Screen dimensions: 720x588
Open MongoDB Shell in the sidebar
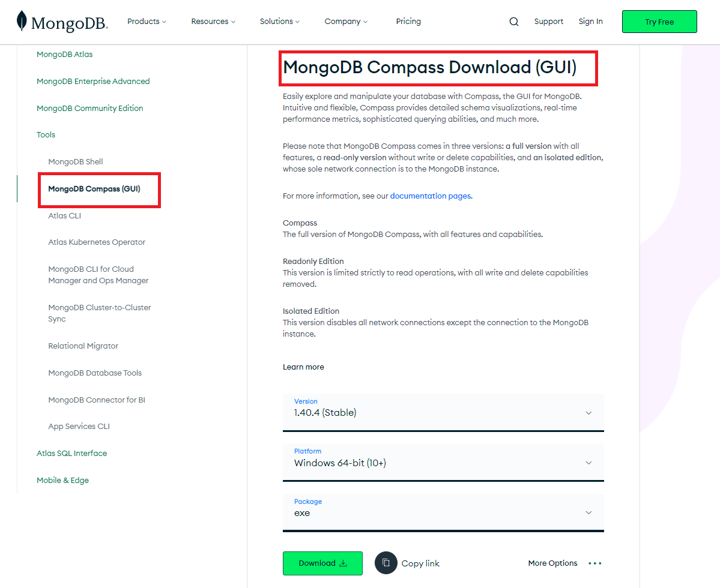75,162
